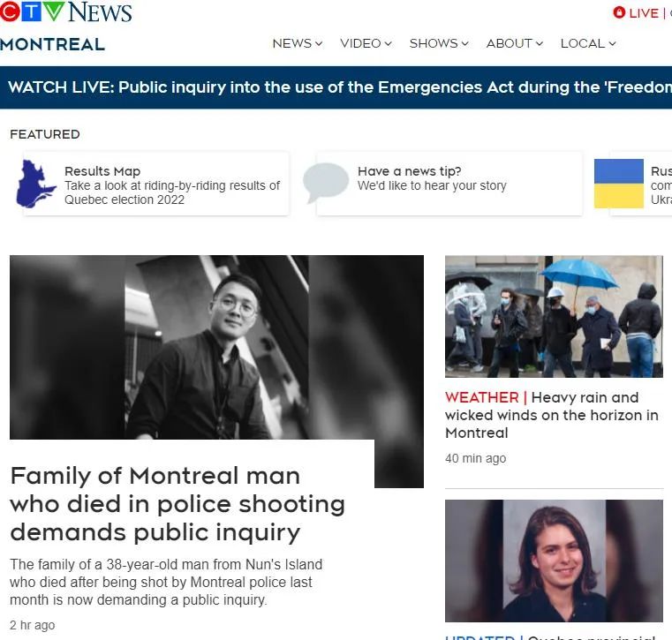Screen dimensions: 672x640
Task: Click the MONTREAL section heading
Action: pos(52,44)
